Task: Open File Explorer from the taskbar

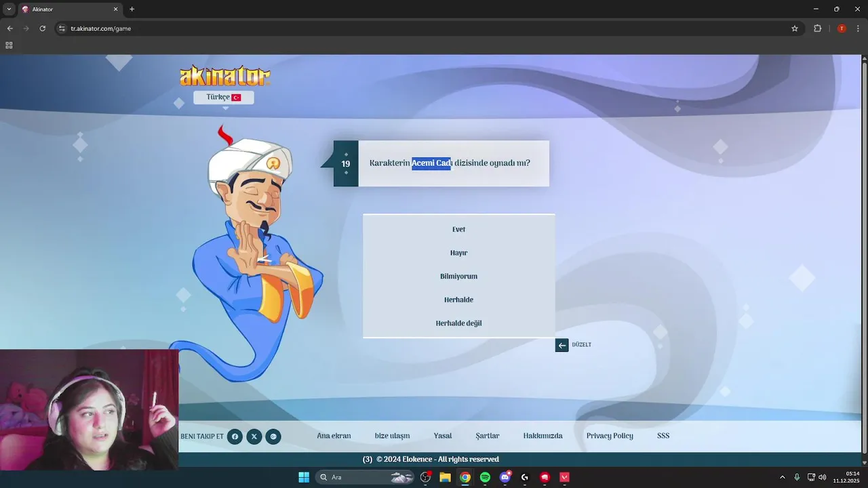Action: (445, 477)
